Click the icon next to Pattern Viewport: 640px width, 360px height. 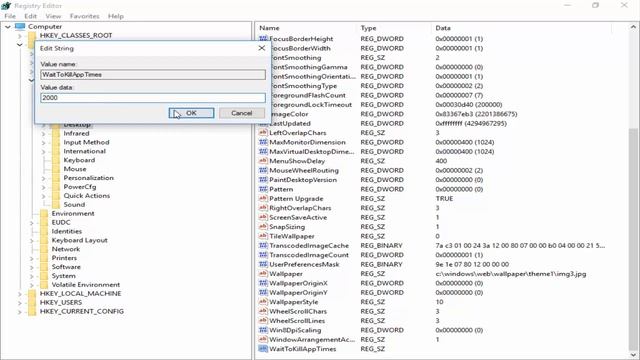tap(263, 189)
